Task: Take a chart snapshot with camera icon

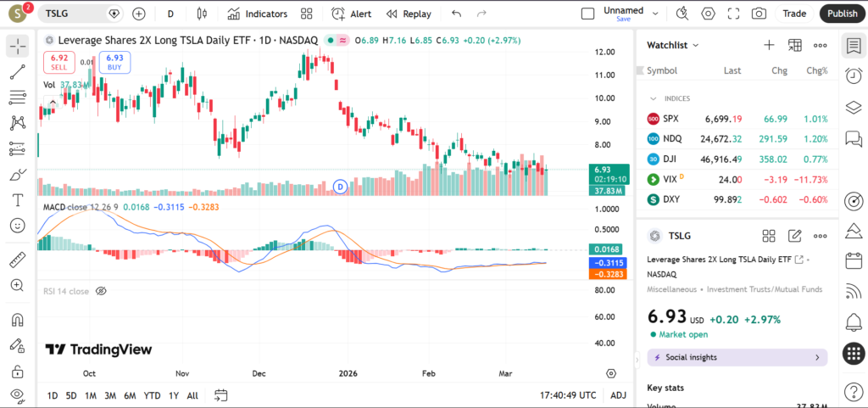Action: click(759, 14)
